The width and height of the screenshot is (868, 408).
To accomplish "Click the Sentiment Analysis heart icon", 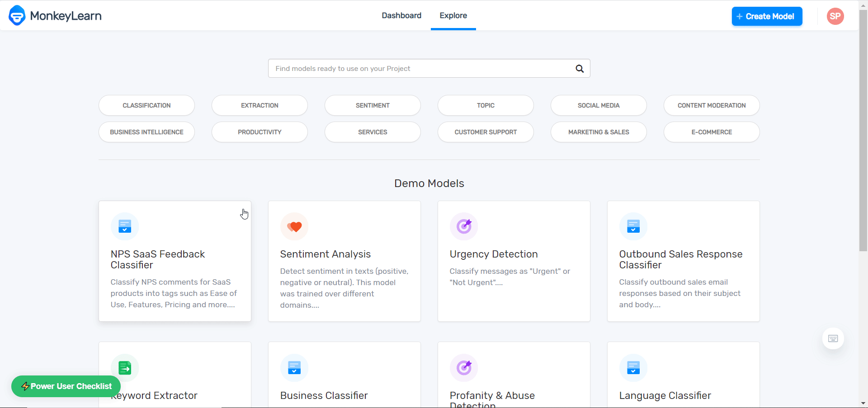I will click(x=294, y=226).
